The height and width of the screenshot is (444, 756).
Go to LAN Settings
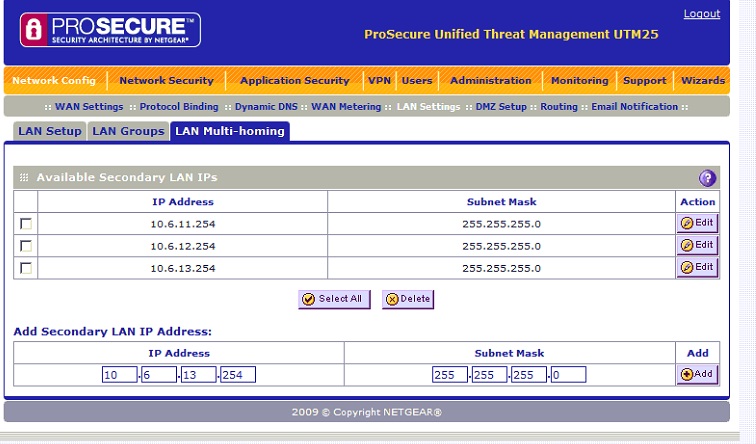pyautogui.click(x=429, y=107)
